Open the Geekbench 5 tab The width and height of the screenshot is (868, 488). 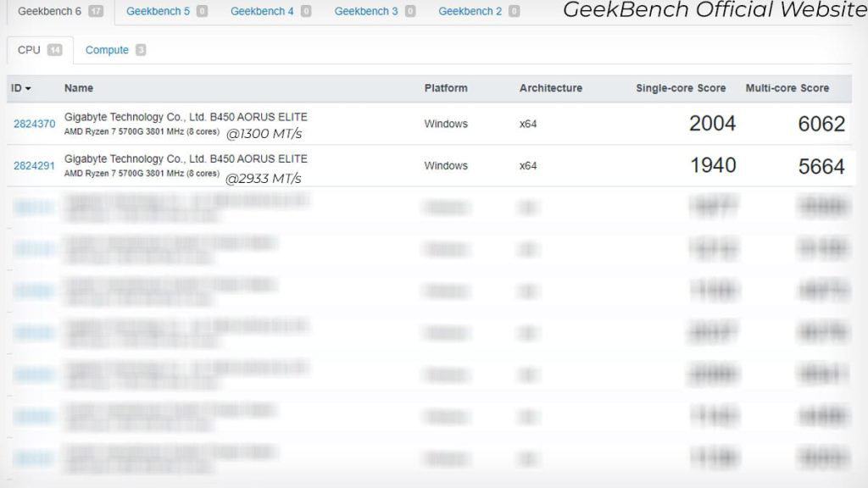pos(167,11)
